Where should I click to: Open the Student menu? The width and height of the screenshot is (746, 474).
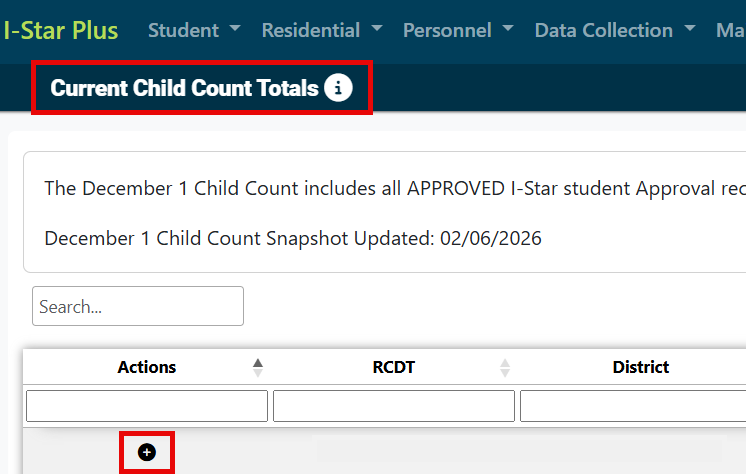[193, 30]
